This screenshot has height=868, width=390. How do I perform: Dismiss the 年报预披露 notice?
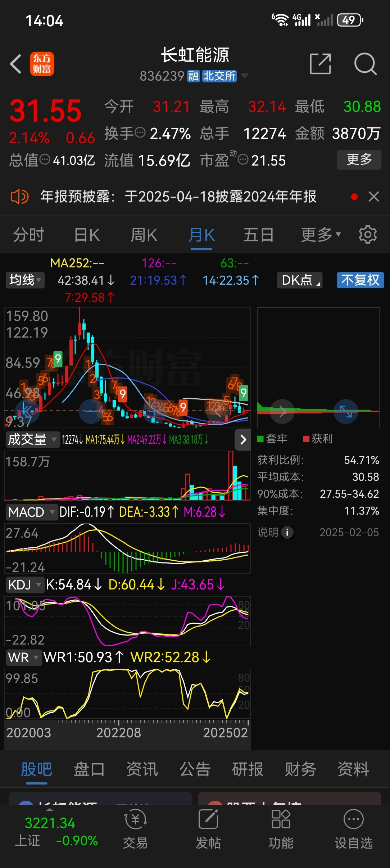(374, 196)
